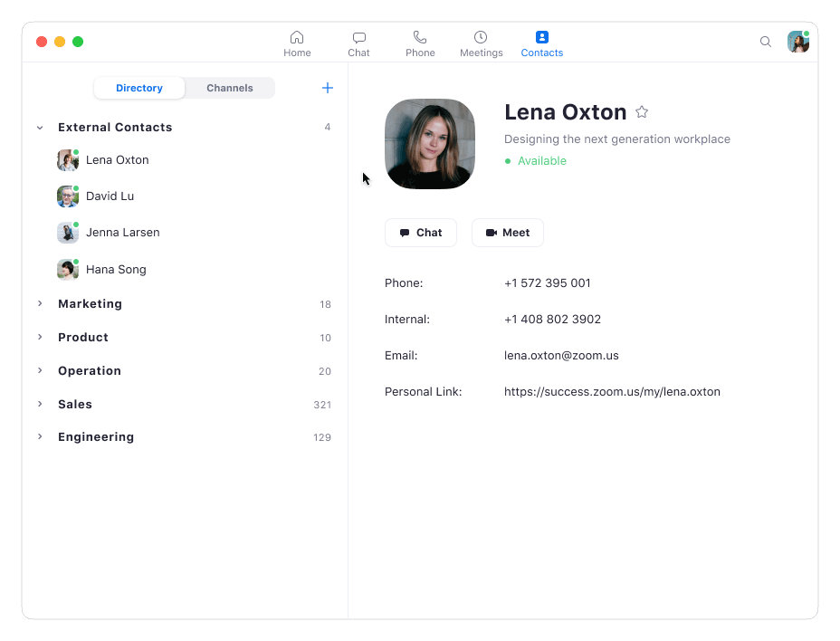The image size is (840, 641).
Task: Click phone number +1 572 395 001
Action: [x=547, y=283]
